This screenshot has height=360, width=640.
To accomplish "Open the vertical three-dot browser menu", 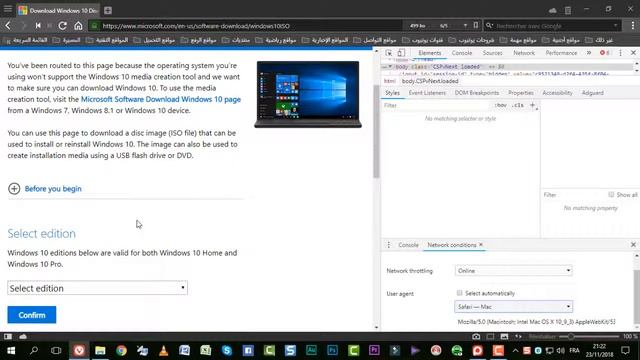I will 633,26.
